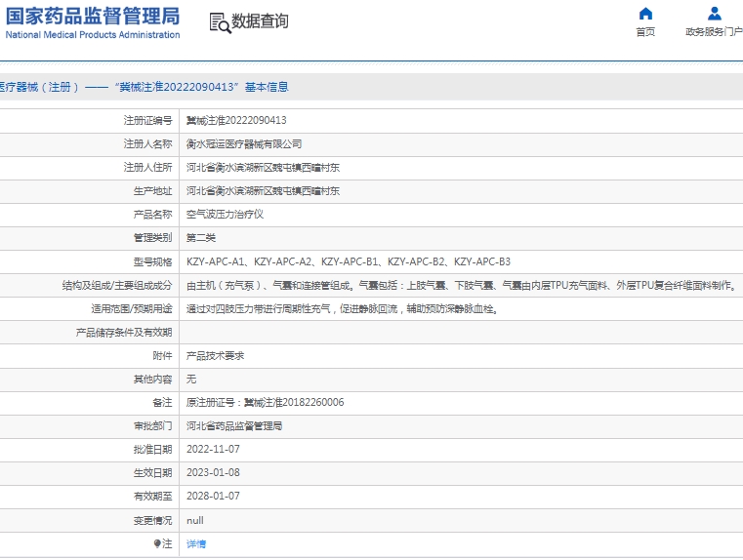Image resolution: width=743 pixels, height=560 pixels.
Task: Click the 产品名称 row label
Action: tap(152, 215)
